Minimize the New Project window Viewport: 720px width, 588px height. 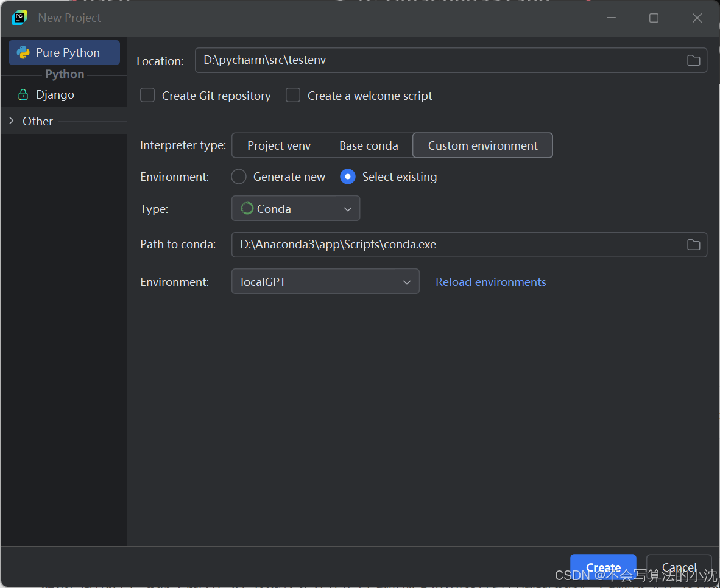pos(611,18)
